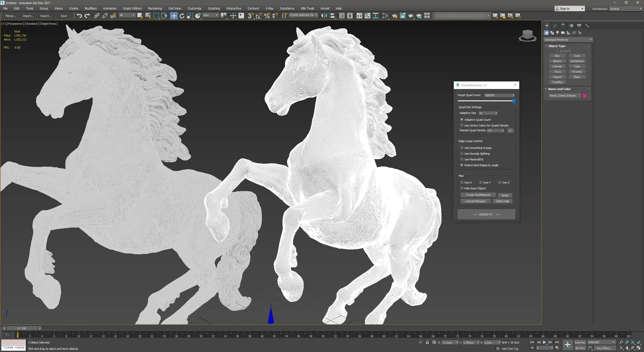Image resolution: width=644 pixels, height=352 pixels.
Task: Toggle the Angle Snap icon
Action: coord(259,16)
